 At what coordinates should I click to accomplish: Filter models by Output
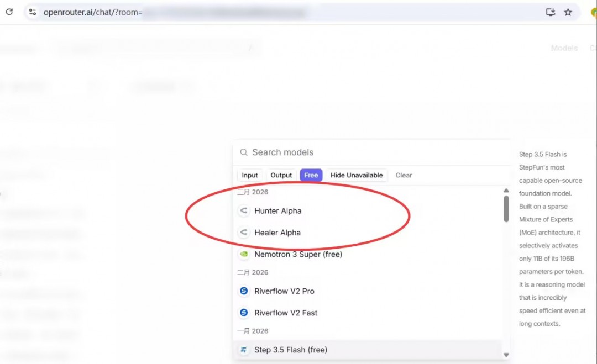pyautogui.click(x=281, y=175)
